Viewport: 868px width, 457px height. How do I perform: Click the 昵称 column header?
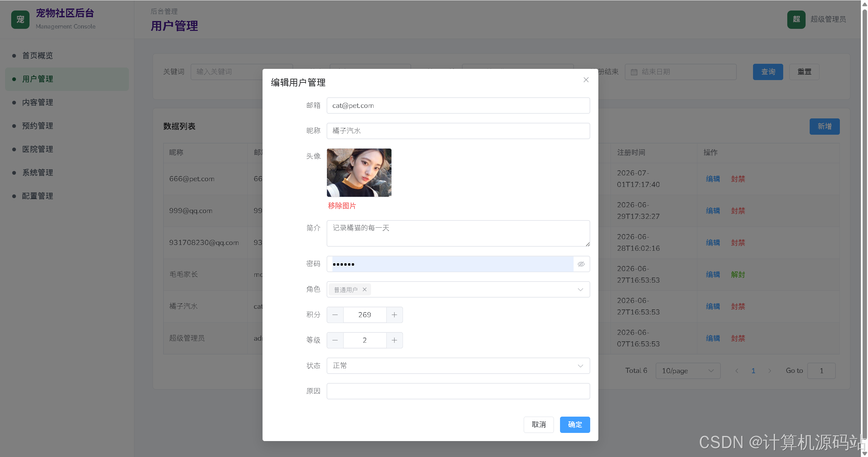click(206, 153)
